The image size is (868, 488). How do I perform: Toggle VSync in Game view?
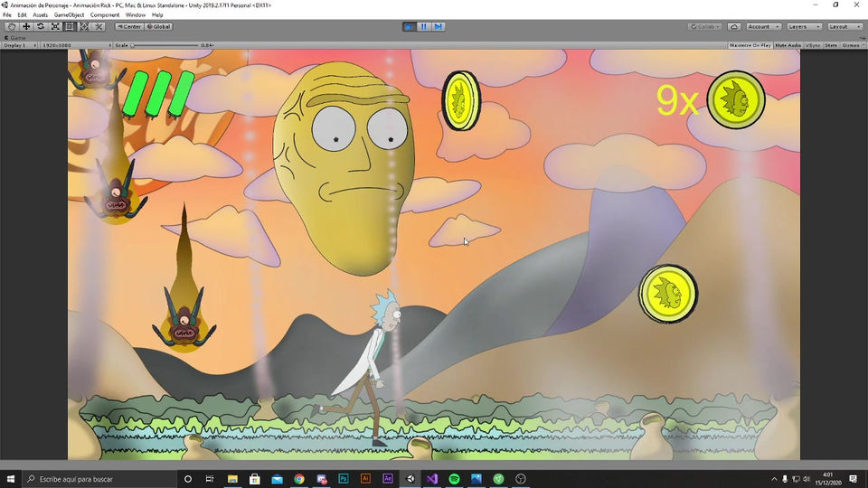(x=813, y=45)
